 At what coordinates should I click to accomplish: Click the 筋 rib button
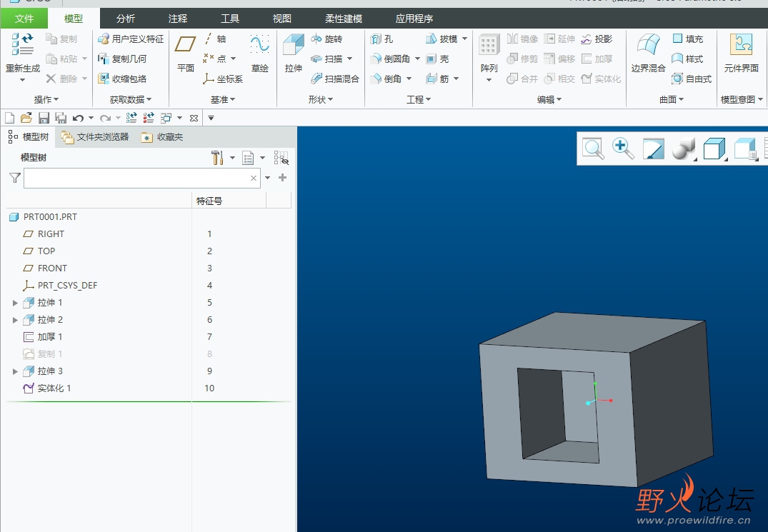(437, 79)
